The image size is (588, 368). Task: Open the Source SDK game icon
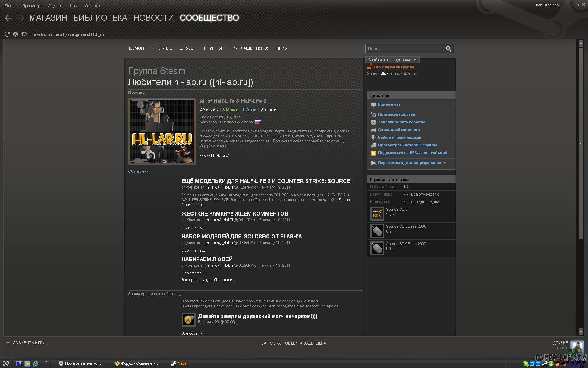click(x=377, y=214)
